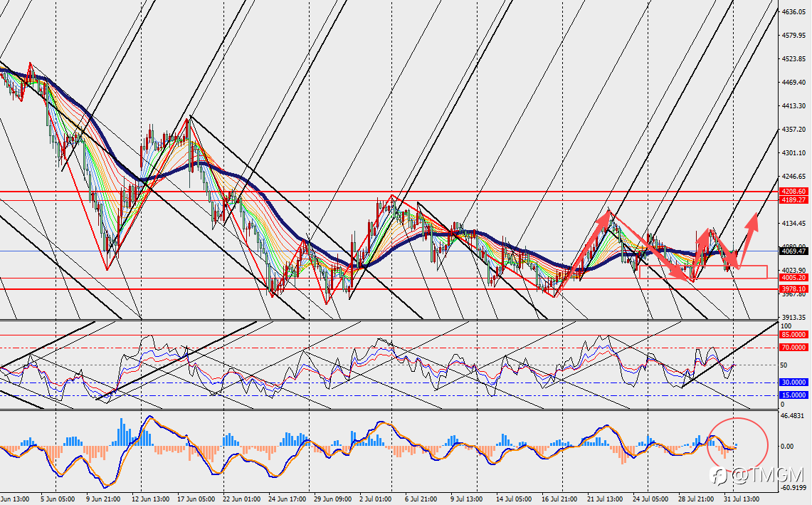Click the 46.4831 MACD scale maximum
This screenshot has height=505, width=812.
coord(792,416)
